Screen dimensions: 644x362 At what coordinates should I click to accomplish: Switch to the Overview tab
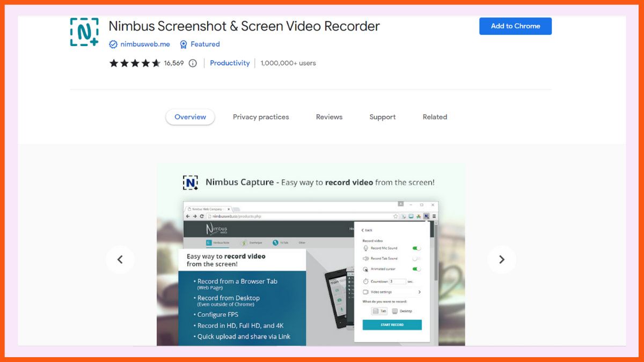point(190,117)
